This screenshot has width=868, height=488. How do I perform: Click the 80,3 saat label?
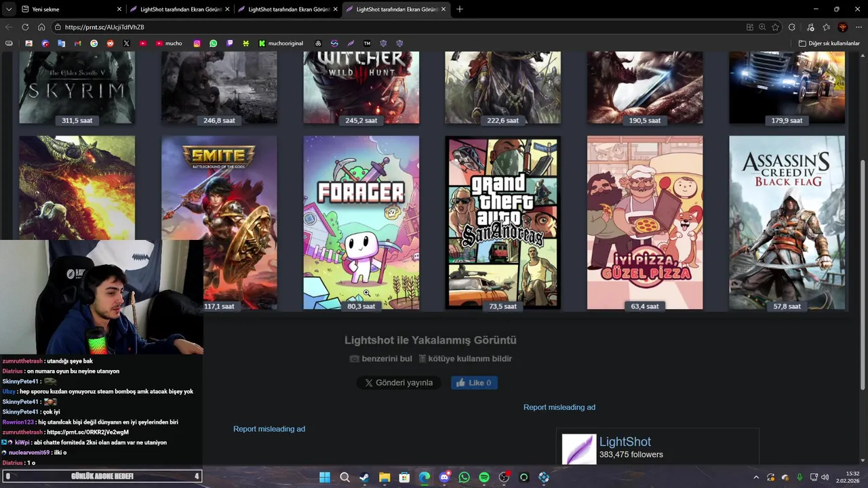pos(361,306)
